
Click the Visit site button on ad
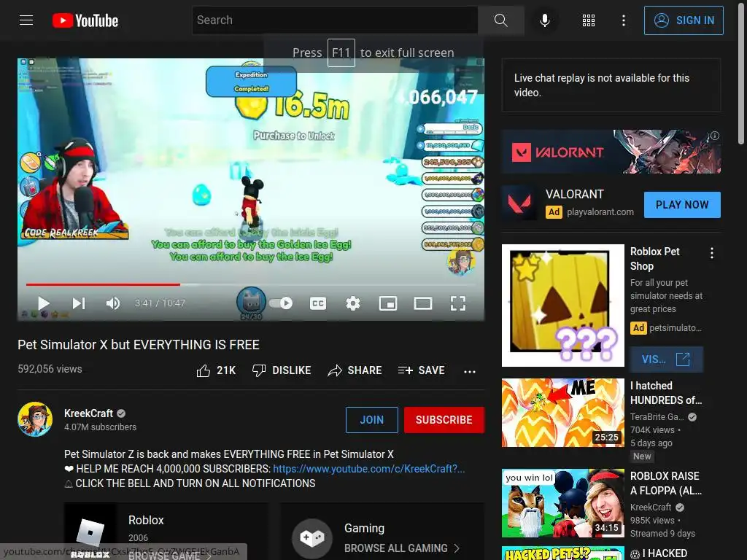pyautogui.click(x=667, y=359)
